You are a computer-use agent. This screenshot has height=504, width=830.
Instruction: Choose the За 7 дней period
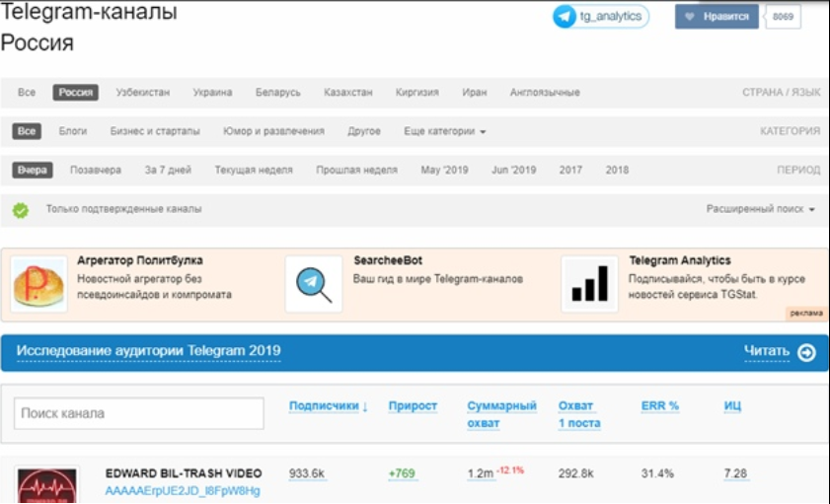(x=168, y=171)
